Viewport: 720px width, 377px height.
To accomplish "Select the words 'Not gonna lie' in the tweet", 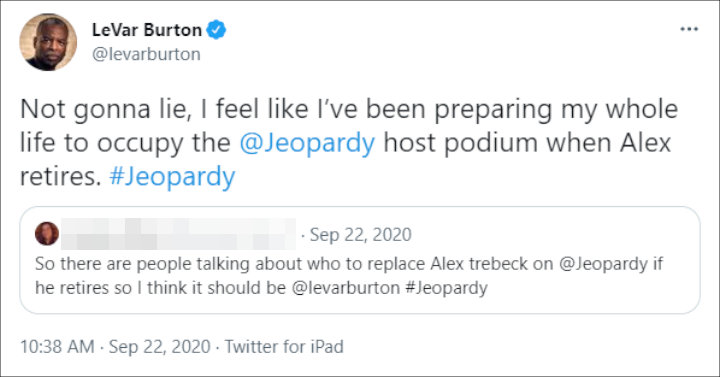I will pos(105,109).
